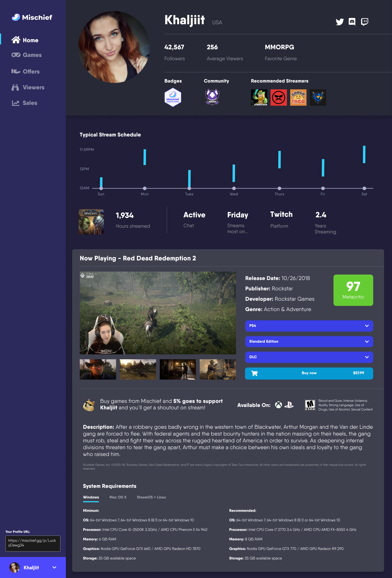Screen dimensions: 392x578
Task: Switch to the Mac OS X tab
Action: [x=118, y=497]
